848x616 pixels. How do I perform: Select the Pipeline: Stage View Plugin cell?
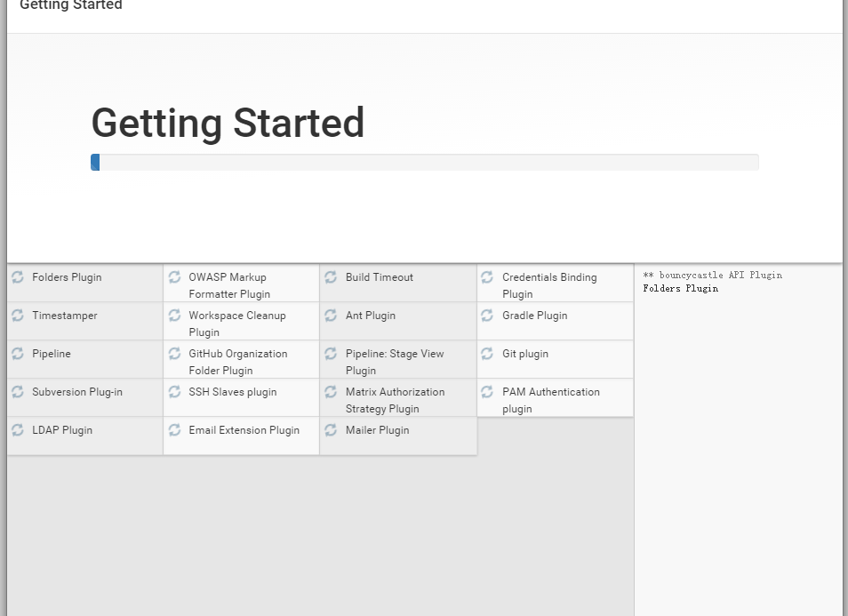coord(395,362)
